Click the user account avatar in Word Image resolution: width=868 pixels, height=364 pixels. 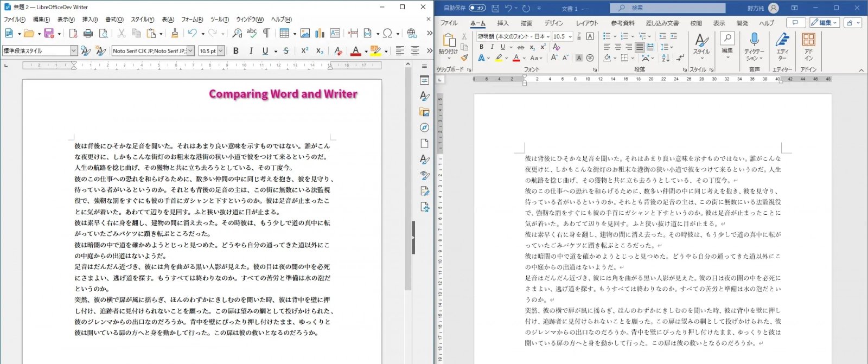click(x=774, y=8)
